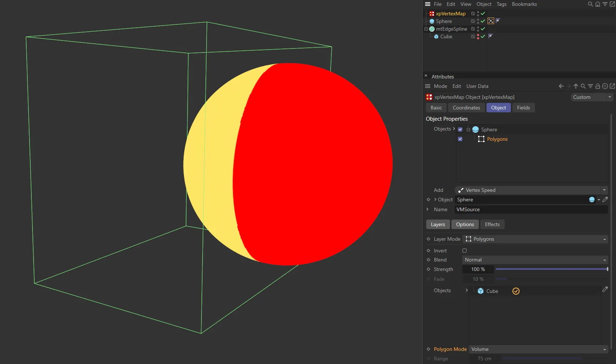Click the back arrow in Attributes panel
The image size is (616, 364).
[x=561, y=86]
